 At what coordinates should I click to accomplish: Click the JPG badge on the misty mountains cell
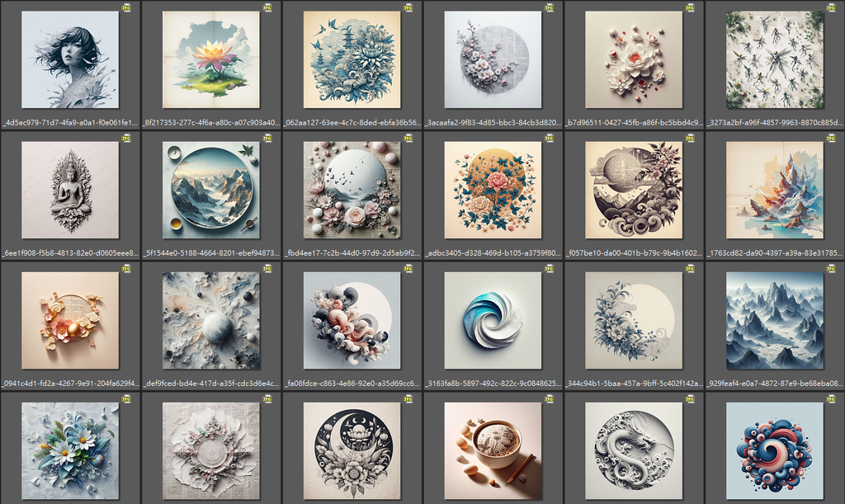click(831, 269)
